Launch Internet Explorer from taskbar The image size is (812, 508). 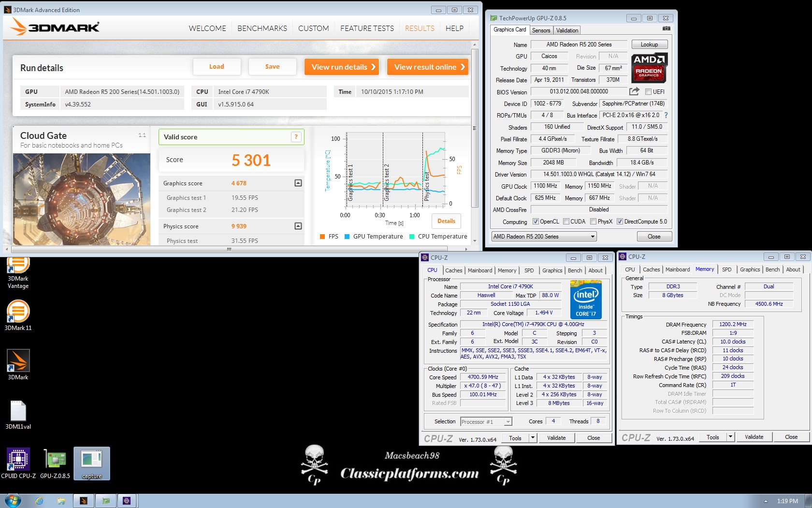[x=40, y=501]
